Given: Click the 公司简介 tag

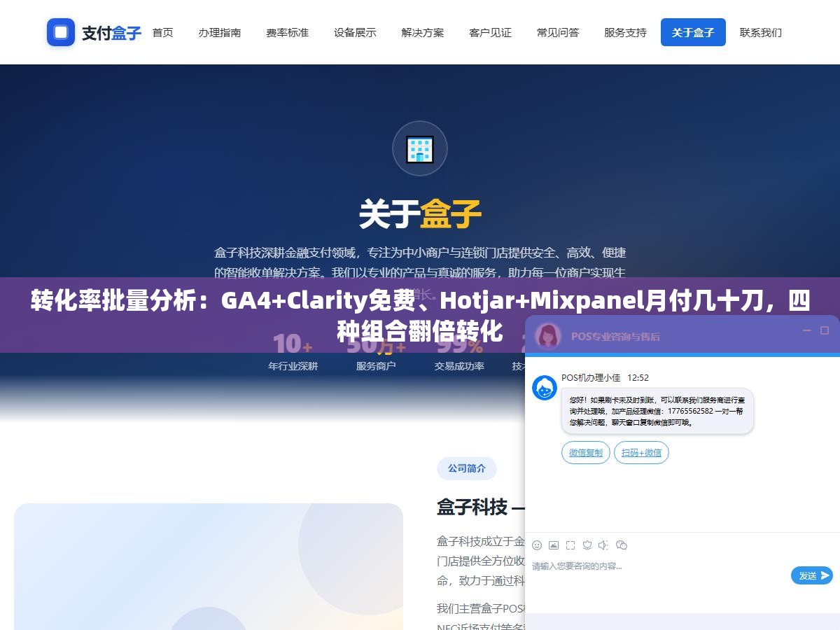Looking at the screenshot, I should tap(467, 468).
